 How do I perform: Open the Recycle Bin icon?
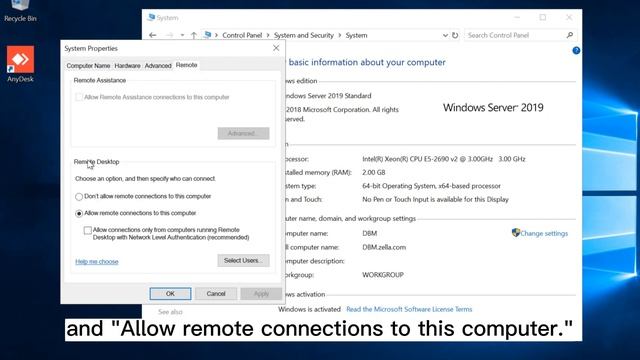coord(20,11)
